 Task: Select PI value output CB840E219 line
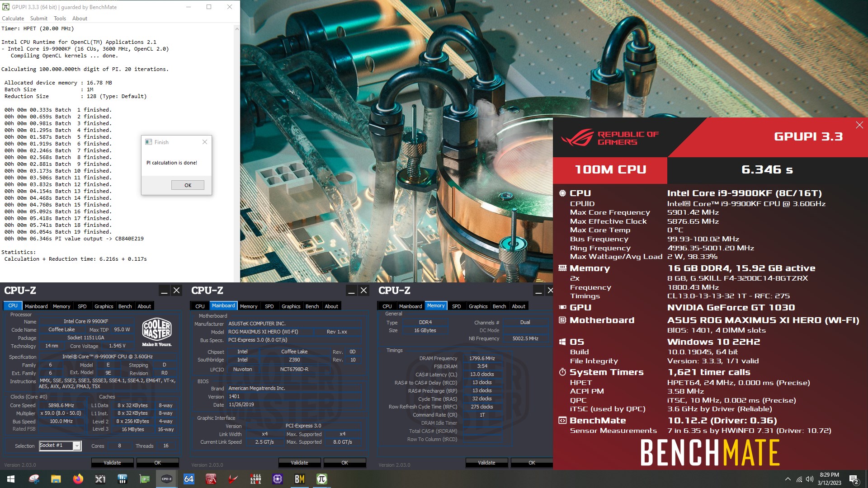coord(74,239)
